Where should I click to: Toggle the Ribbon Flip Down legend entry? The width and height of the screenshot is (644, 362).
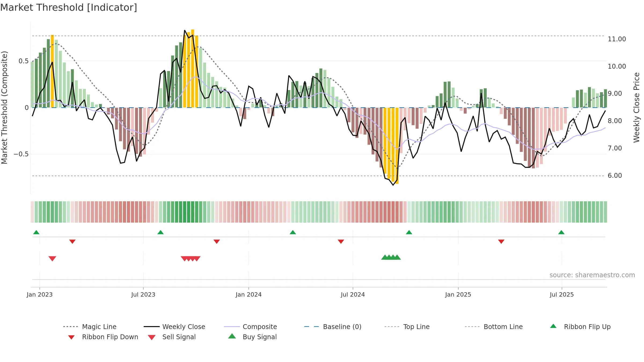[103, 337]
